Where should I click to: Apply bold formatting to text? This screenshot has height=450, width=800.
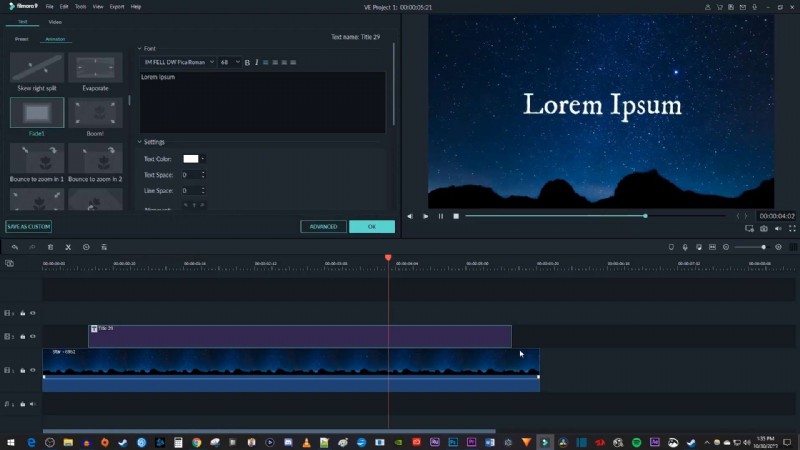coord(247,62)
